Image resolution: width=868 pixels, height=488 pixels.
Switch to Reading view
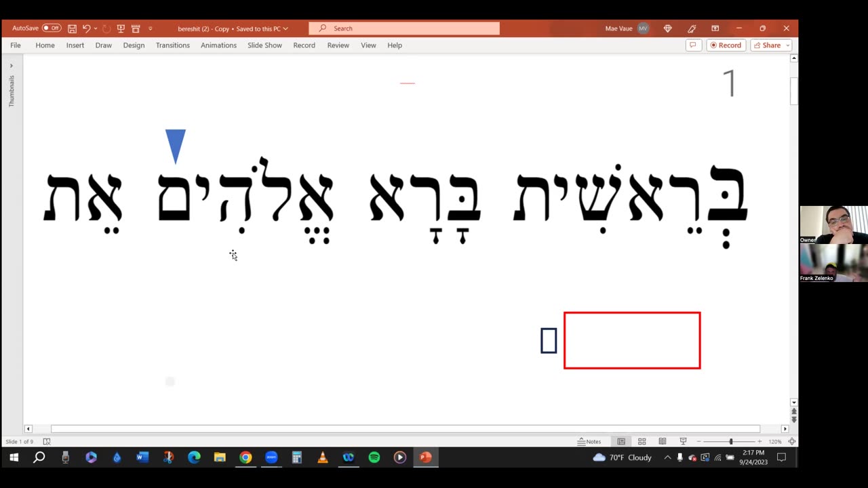[x=663, y=441]
